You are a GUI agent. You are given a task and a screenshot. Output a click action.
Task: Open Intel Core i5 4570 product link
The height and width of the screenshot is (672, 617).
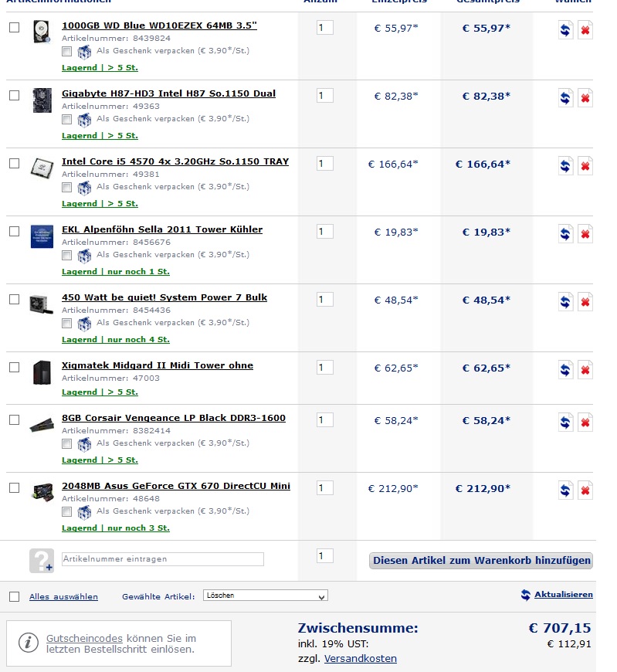point(175,161)
